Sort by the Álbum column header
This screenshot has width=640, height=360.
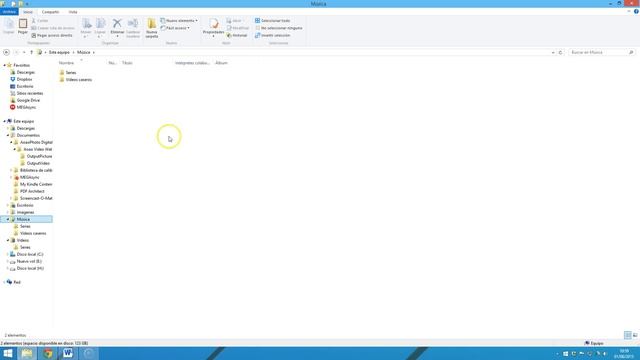click(221, 63)
